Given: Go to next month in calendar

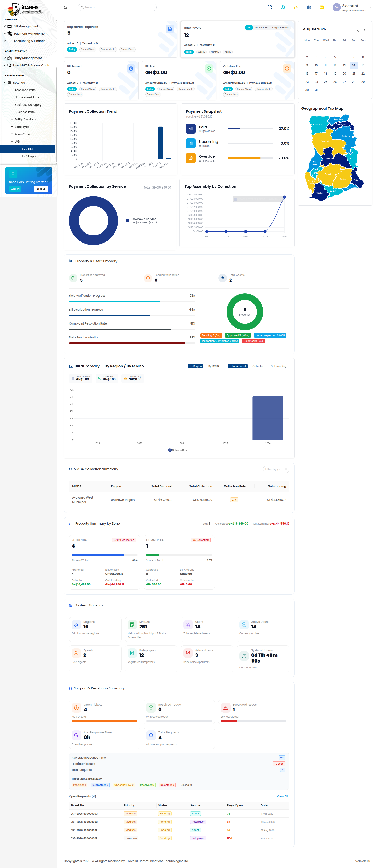Looking at the screenshot, I should (x=364, y=30).
